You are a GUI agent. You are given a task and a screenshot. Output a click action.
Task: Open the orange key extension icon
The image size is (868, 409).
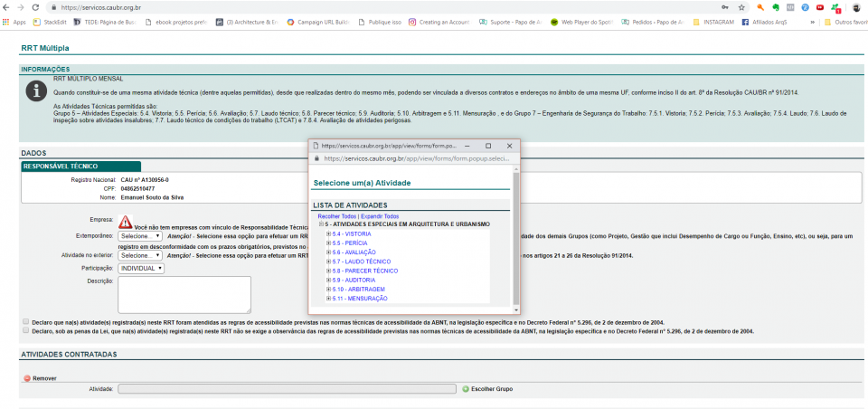point(760,7)
